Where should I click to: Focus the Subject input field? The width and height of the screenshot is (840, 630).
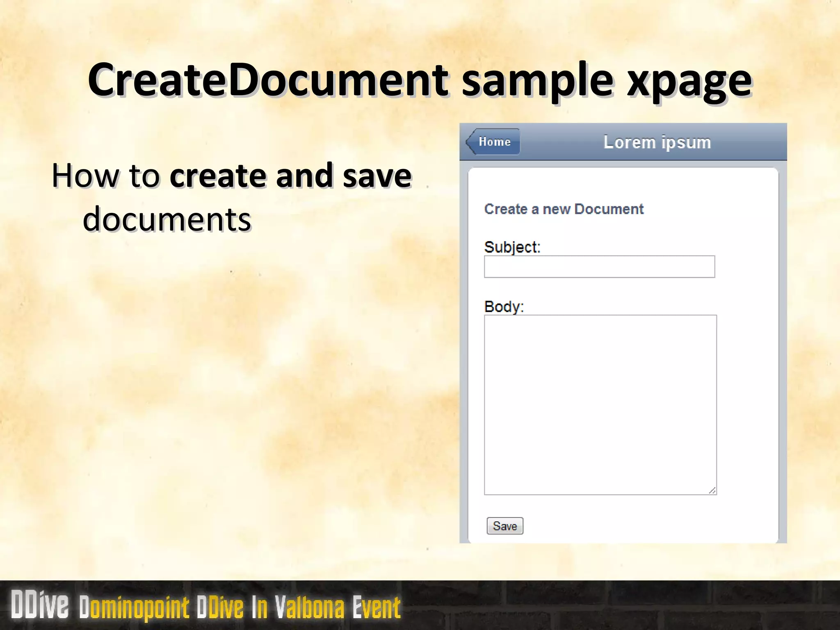point(599,267)
